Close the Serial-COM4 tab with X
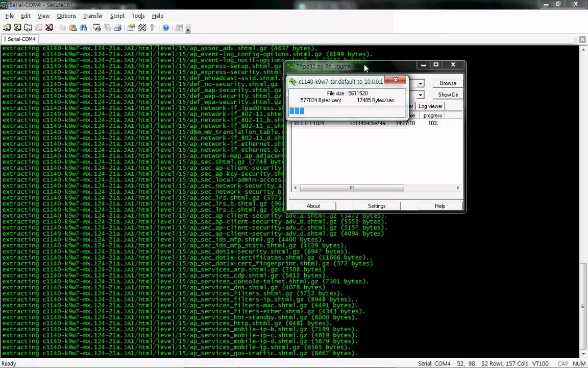Viewport: 588px width, 368px height. tap(582, 39)
